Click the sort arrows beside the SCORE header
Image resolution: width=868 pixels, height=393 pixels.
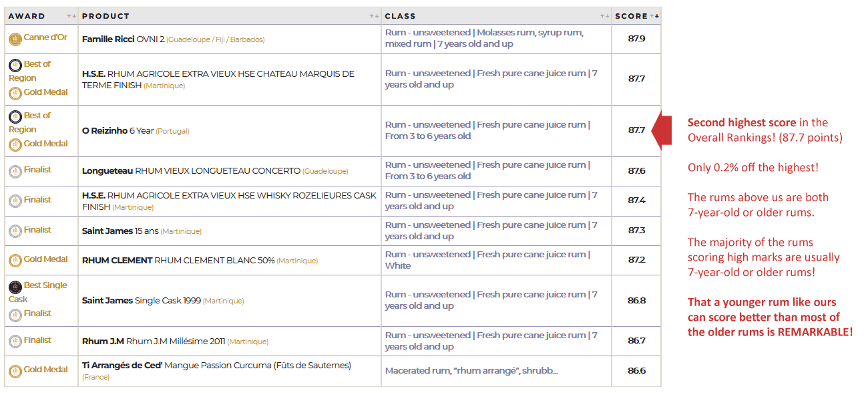pos(654,16)
